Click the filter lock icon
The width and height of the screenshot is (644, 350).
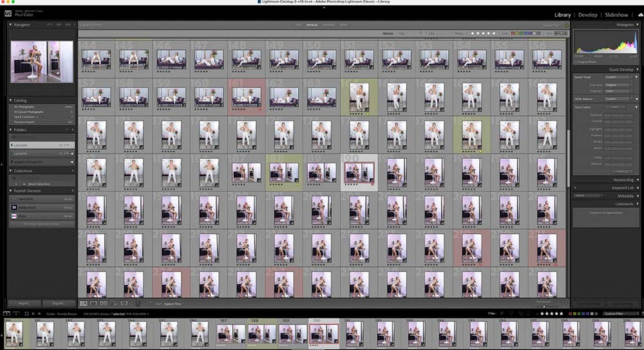567,24
